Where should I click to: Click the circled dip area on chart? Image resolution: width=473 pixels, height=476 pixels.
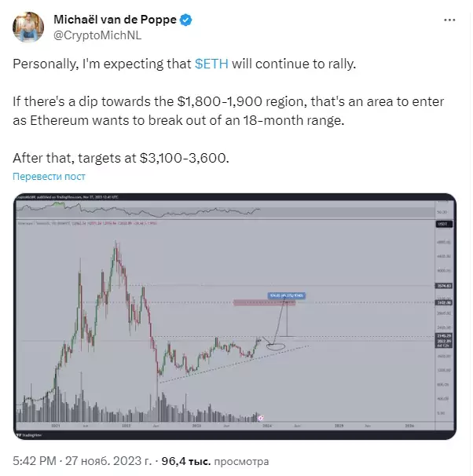276,346
